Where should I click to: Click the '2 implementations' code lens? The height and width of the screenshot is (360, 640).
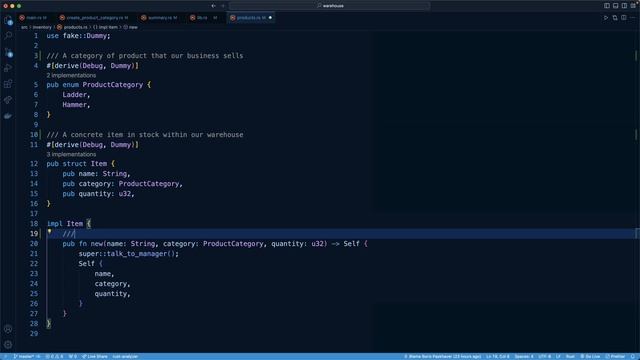click(x=71, y=76)
